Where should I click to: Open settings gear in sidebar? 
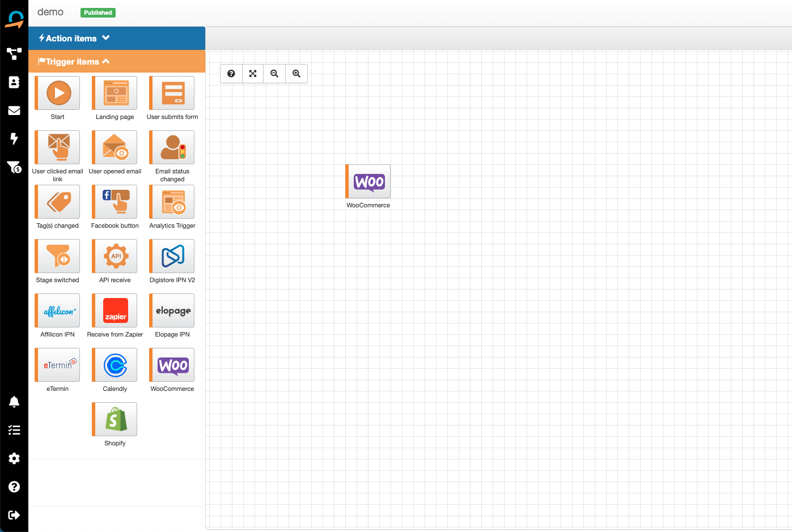pyautogui.click(x=14, y=458)
